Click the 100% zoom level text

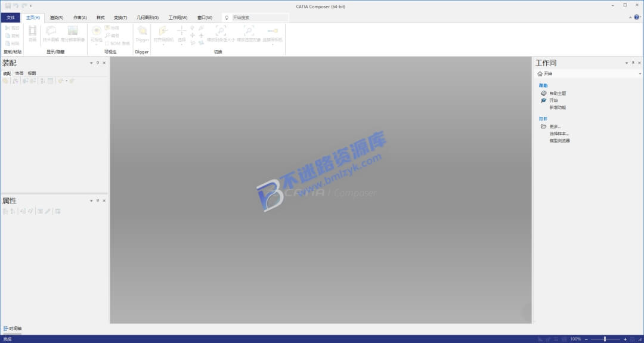click(575, 339)
